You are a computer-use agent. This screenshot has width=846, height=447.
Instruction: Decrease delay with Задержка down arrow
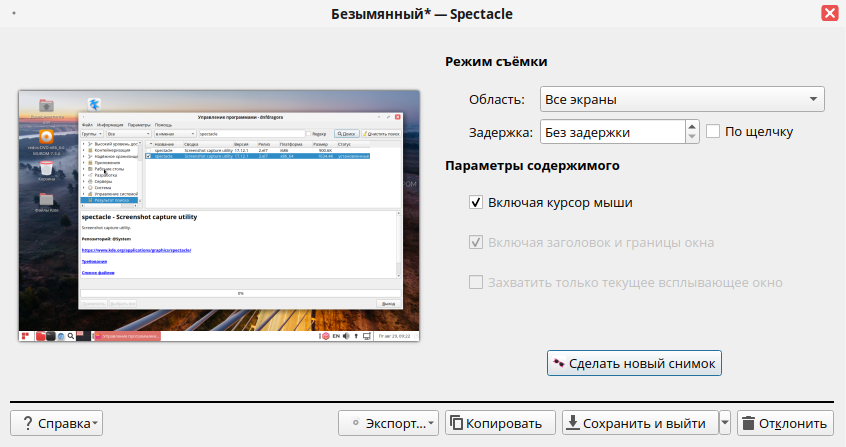pos(691,137)
